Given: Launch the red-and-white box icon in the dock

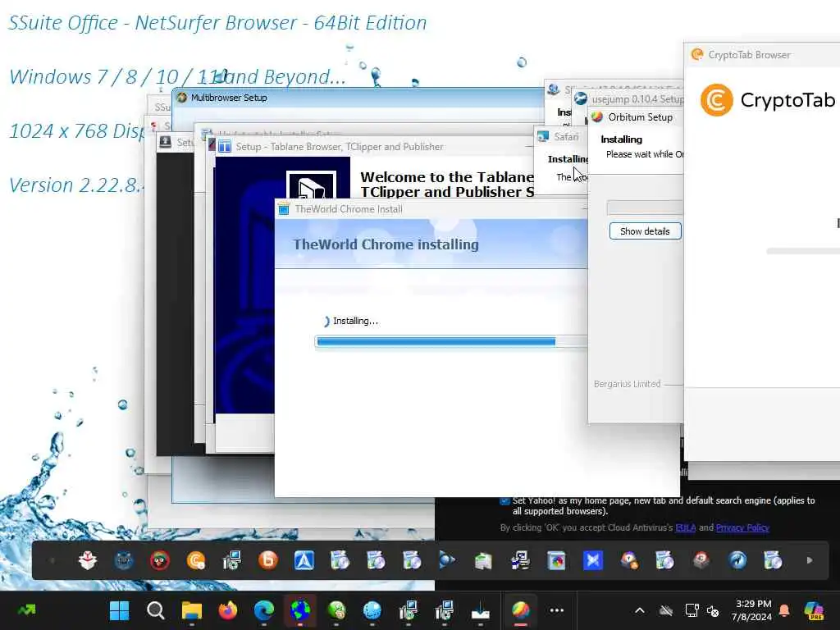Looking at the screenshot, I should (87, 560).
